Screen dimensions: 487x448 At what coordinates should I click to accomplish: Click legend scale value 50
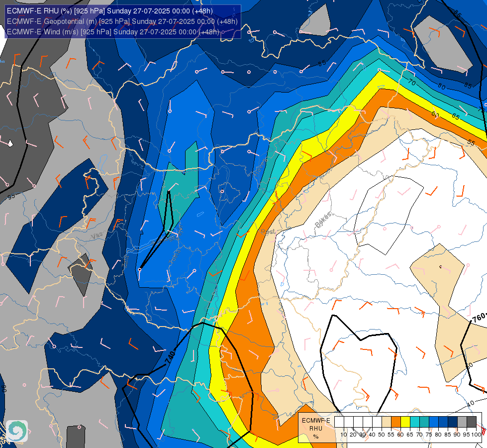tap(382, 435)
